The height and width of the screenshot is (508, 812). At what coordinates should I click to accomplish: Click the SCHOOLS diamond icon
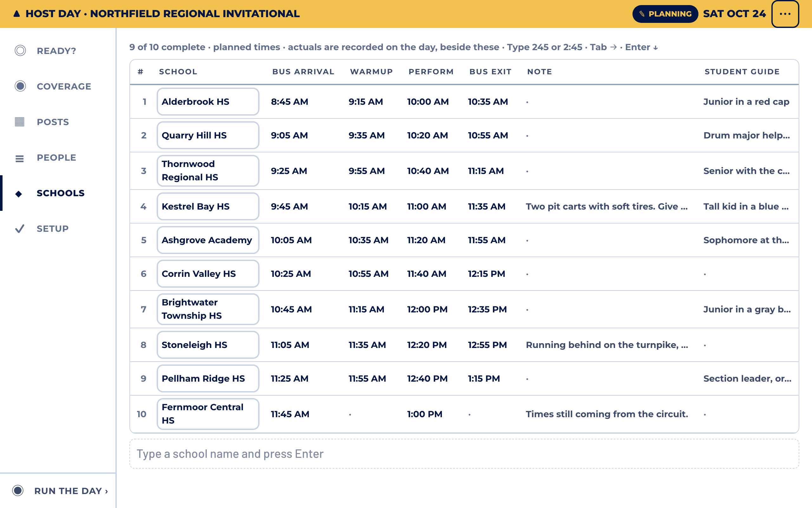(19, 194)
